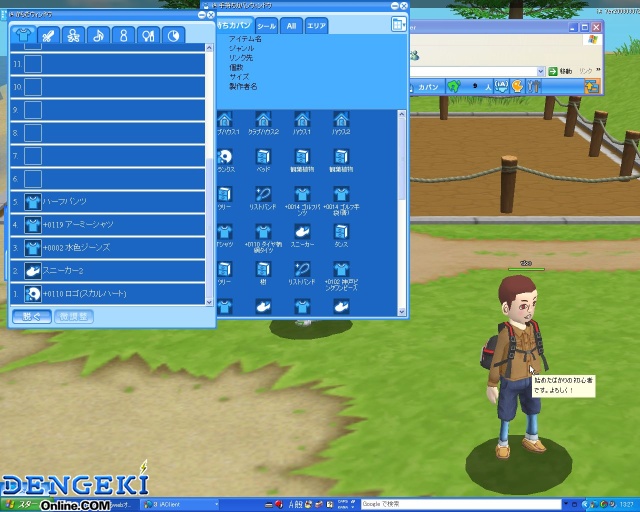This screenshot has height=512, width=640.
Task: Select the +0102 神戸ピンクワンピース clothing item
Action: [341, 276]
